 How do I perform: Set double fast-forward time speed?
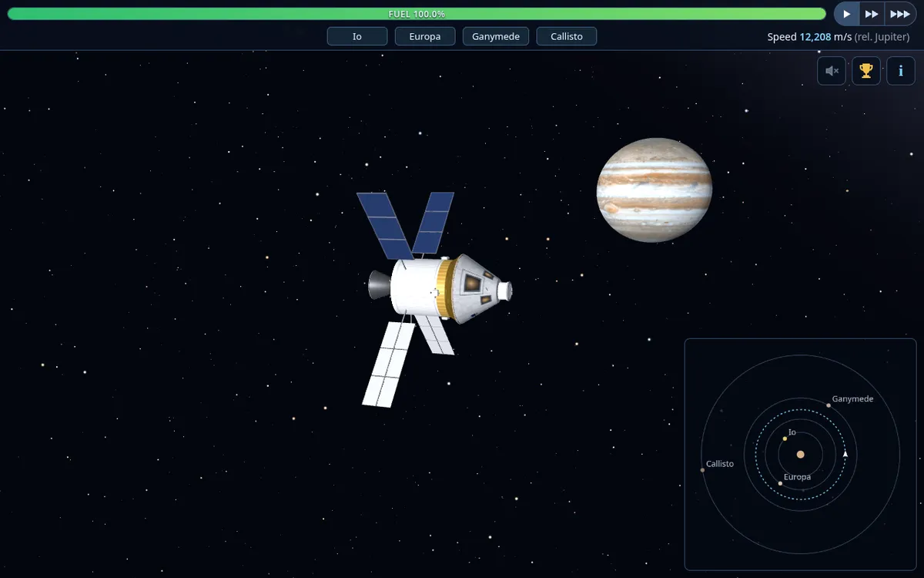(872, 14)
